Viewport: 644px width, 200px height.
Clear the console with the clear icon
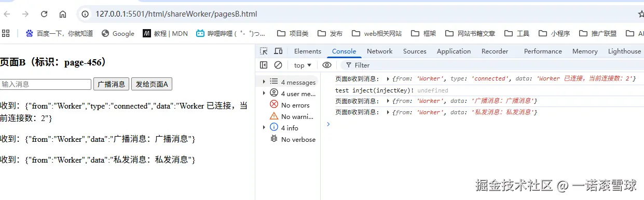click(278, 65)
